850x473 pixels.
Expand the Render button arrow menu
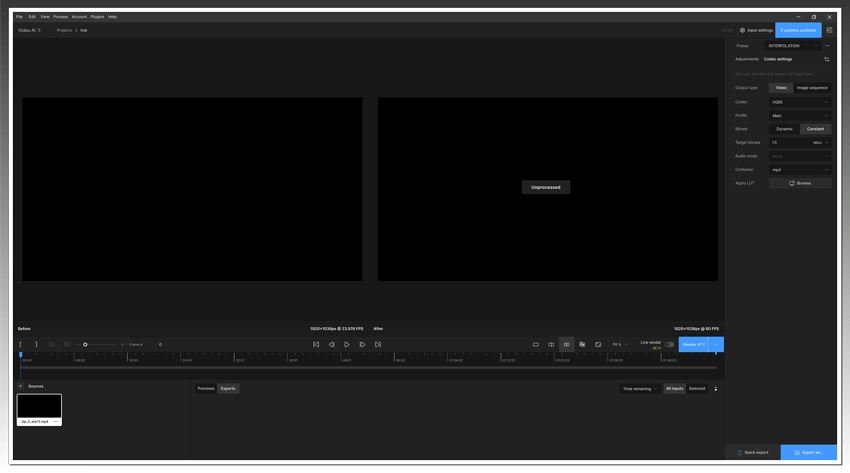click(716, 345)
